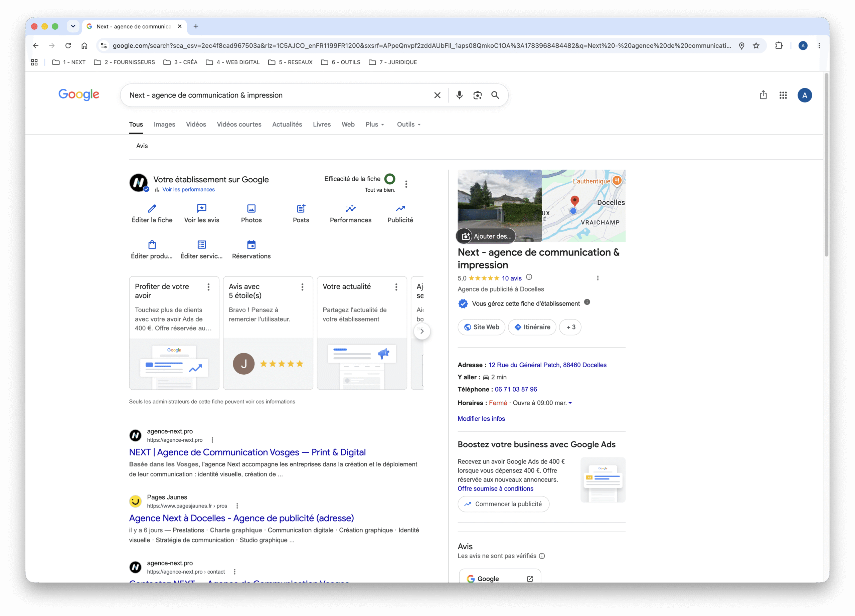This screenshot has width=855, height=616.
Task: Open Chrome three-dot menu
Action: pos(819,46)
